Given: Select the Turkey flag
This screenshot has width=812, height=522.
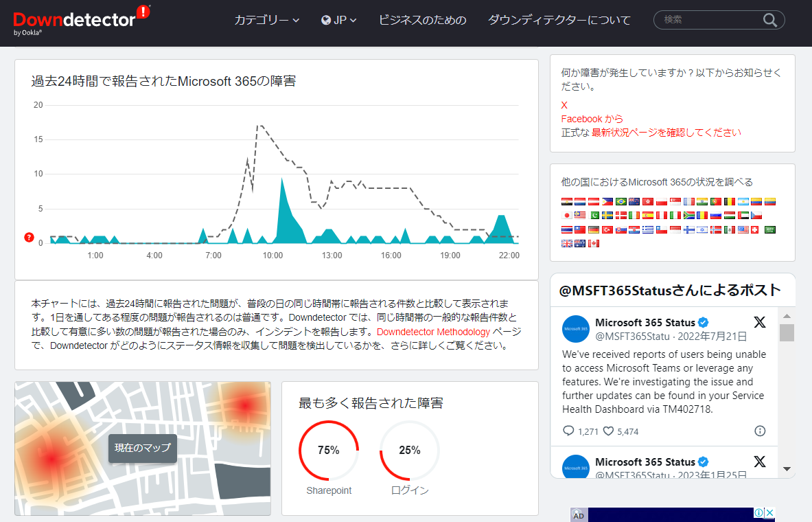Looking at the screenshot, I should [x=607, y=229].
